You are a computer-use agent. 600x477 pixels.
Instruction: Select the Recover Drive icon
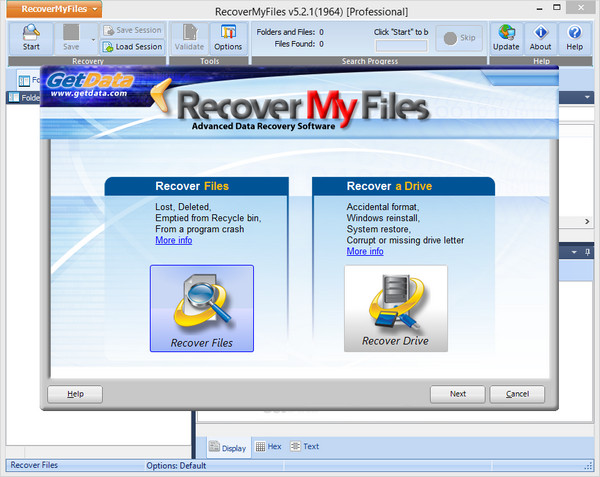point(395,308)
